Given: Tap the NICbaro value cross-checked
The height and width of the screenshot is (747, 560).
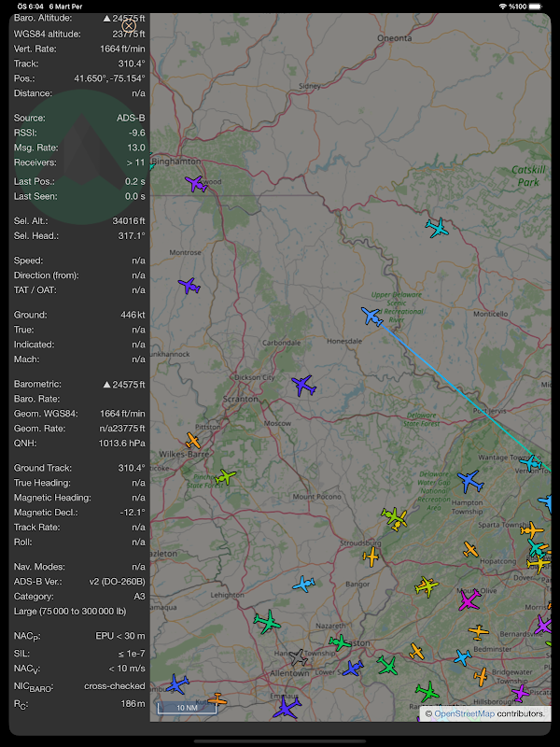Looking at the screenshot, I should click(x=115, y=685).
